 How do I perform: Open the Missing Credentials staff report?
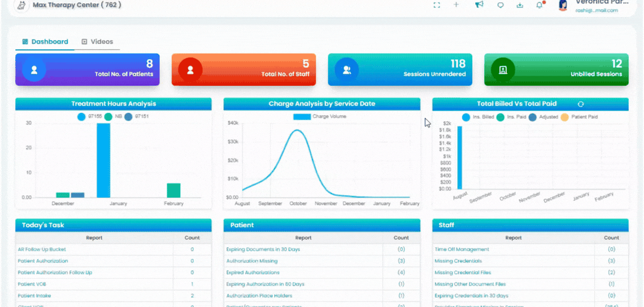[458, 261]
